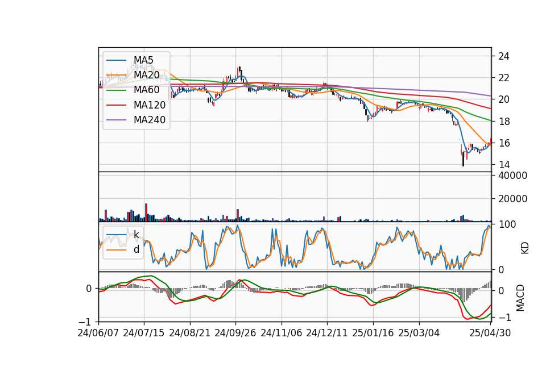Click the tallest volume bar near 24/07/15
This screenshot has height=392, width=546.
tap(146, 212)
